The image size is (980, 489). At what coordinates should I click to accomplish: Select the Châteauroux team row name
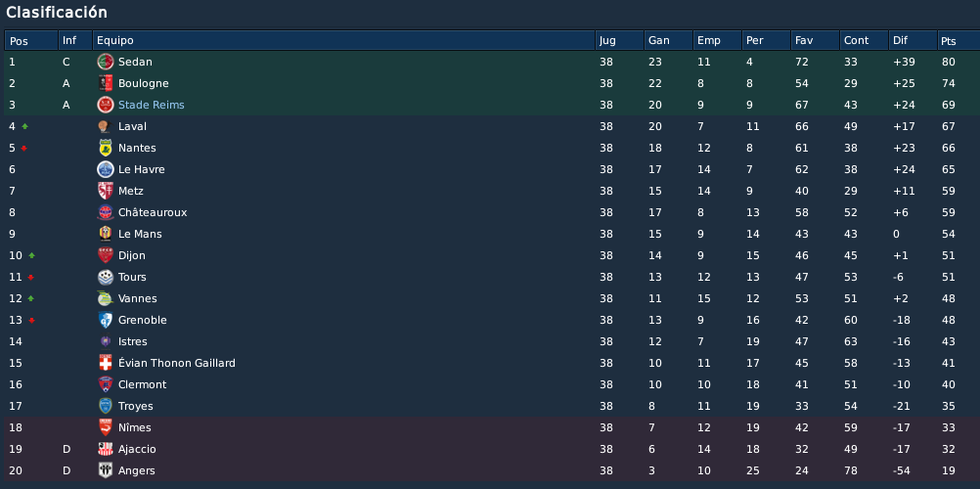click(153, 212)
